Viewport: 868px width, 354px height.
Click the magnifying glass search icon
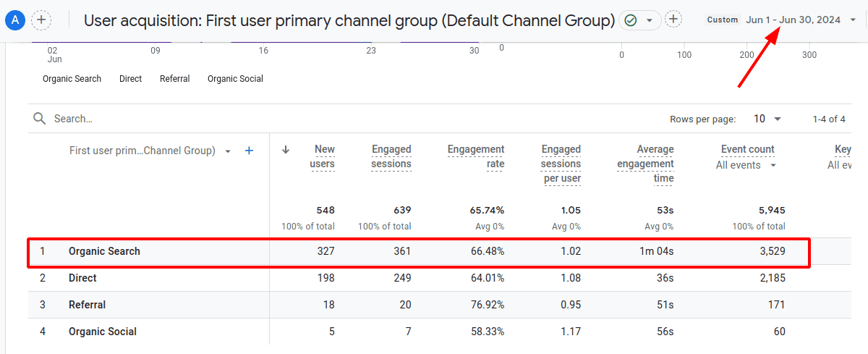point(40,119)
